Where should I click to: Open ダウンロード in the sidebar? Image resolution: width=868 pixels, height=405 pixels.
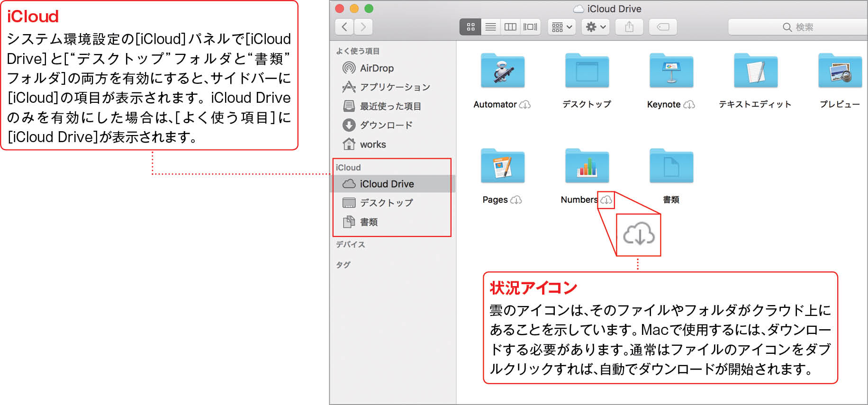click(x=386, y=125)
